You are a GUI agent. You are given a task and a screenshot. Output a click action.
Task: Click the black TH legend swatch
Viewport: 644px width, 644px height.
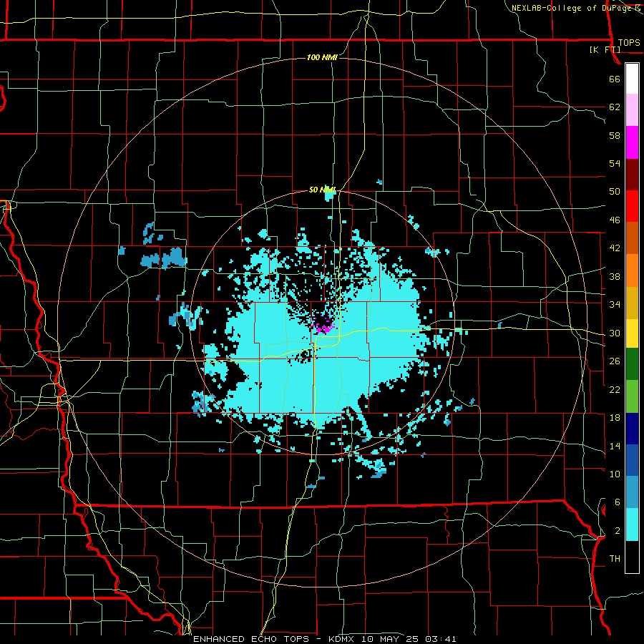click(632, 557)
